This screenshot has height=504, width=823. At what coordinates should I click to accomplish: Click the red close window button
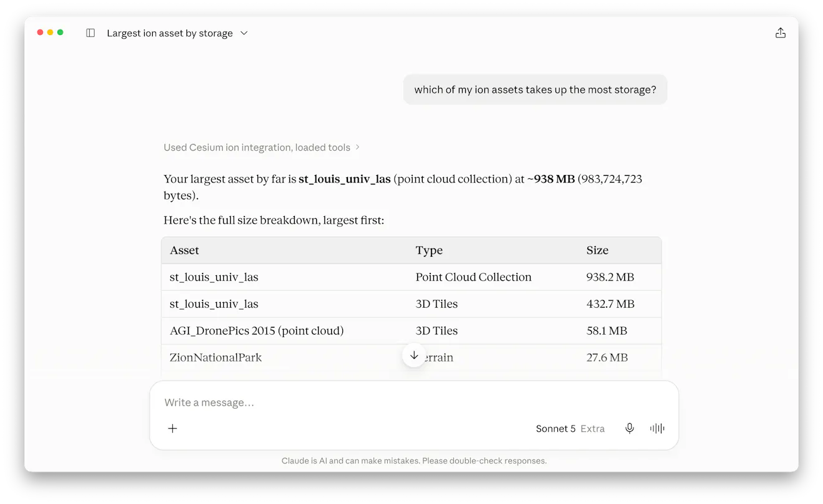pyautogui.click(x=41, y=32)
